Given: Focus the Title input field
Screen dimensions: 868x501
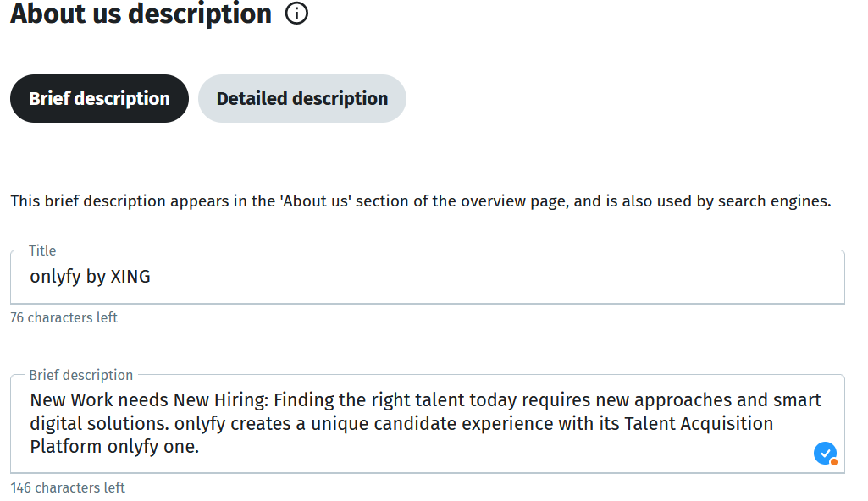Looking at the screenshot, I should pos(427,278).
